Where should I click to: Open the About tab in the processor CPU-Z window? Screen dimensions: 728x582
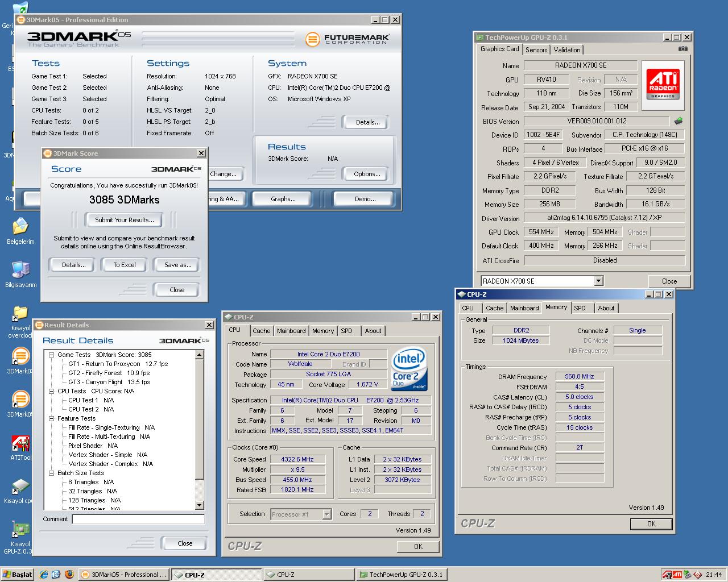click(373, 331)
